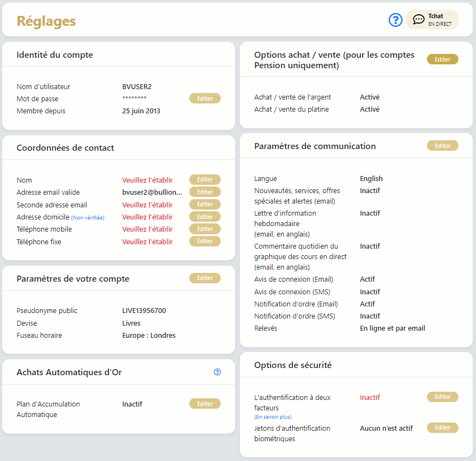The width and height of the screenshot is (476, 461).
Task: Edit the Nom contact field
Action: coord(205,180)
